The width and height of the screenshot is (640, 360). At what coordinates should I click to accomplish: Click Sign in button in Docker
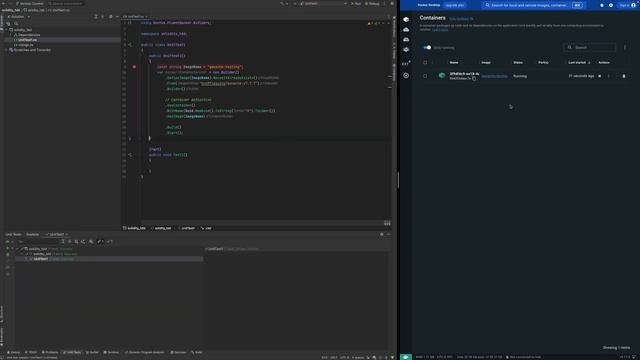[x=628, y=5]
